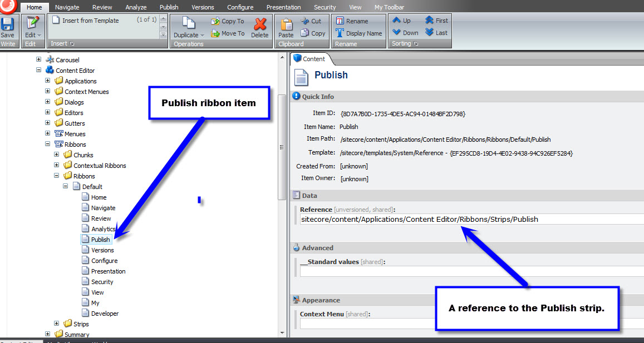644x343 pixels.
Task: Move item Up in Sorting
Action: click(x=401, y=21)
